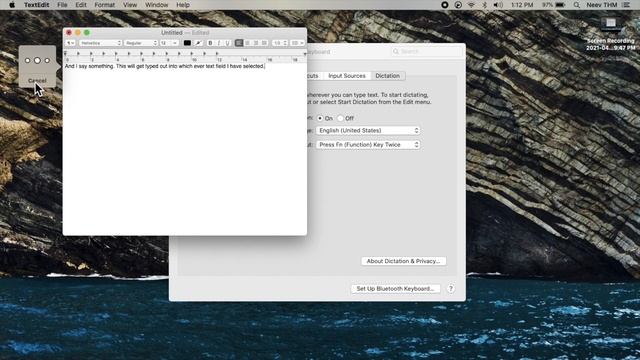Image resolution: width=640 pixels, height=360 pixels.
Task: Click Set Up Bluetooth Keyboard button
Action: 395,289
